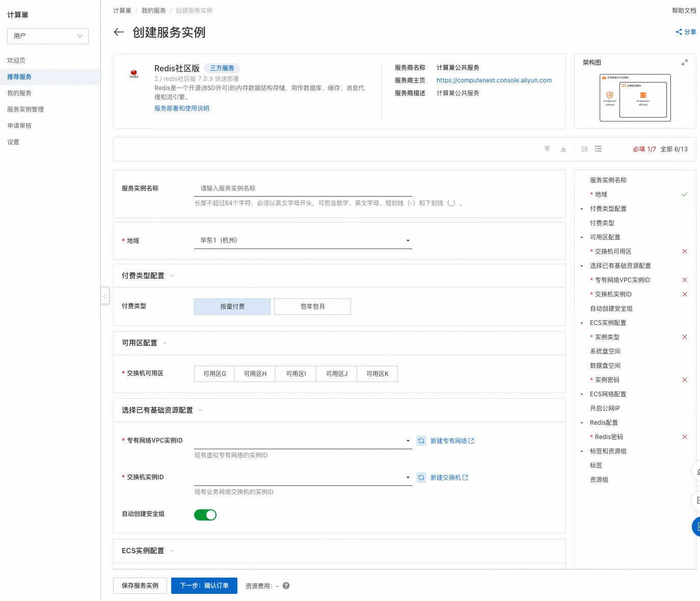Open 申请审核 in the sidebar

tap(50, 126)
